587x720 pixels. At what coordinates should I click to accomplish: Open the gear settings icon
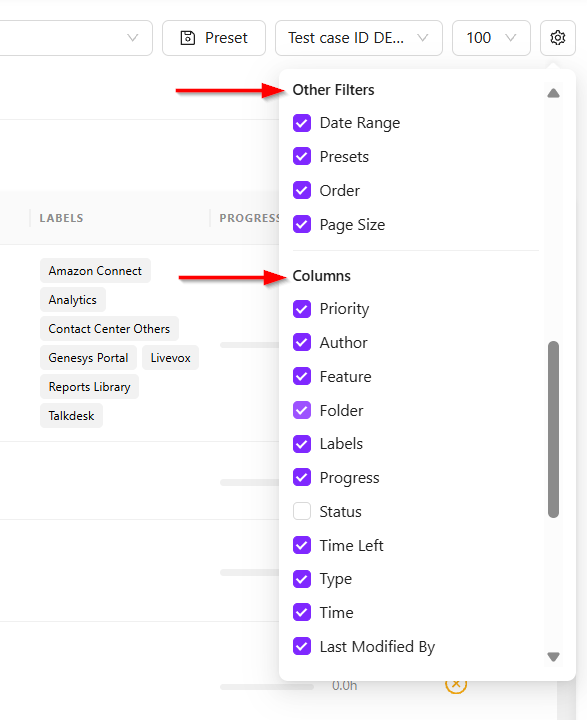pos(558,38)
